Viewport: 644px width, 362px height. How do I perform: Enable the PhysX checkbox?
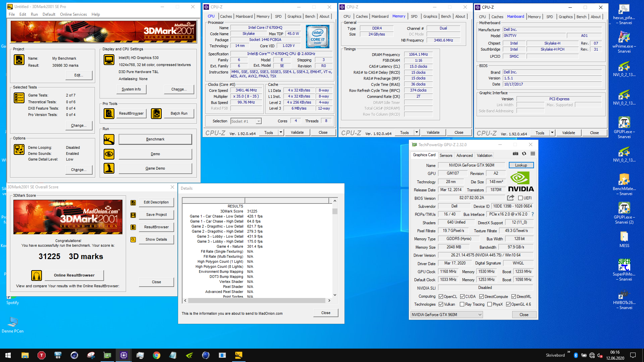tap(490, 304)
